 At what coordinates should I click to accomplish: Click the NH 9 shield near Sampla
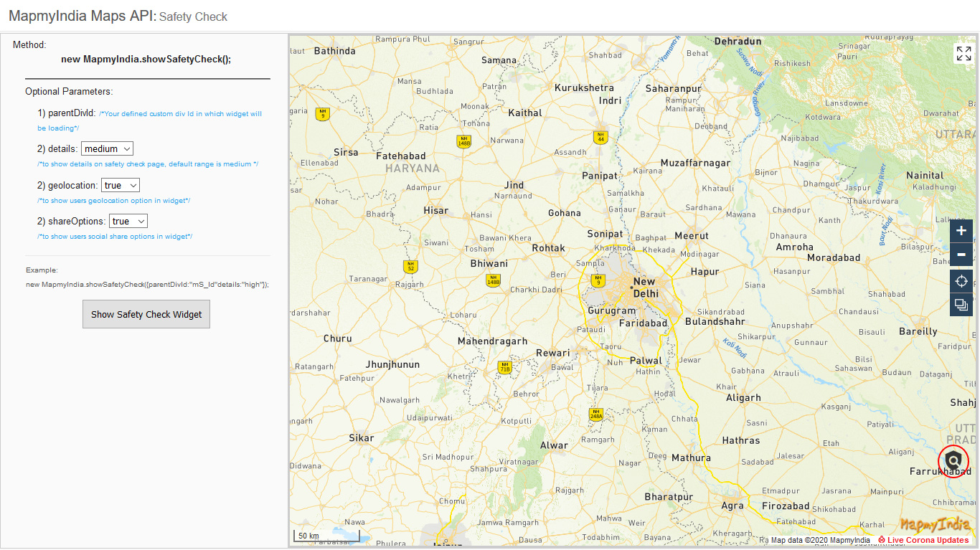(x=597, y=280)
